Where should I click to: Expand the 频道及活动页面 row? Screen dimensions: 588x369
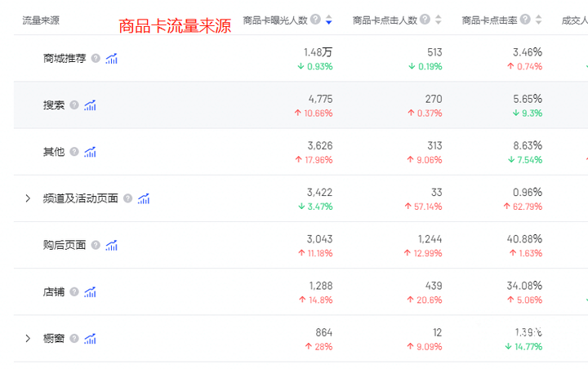28,198
